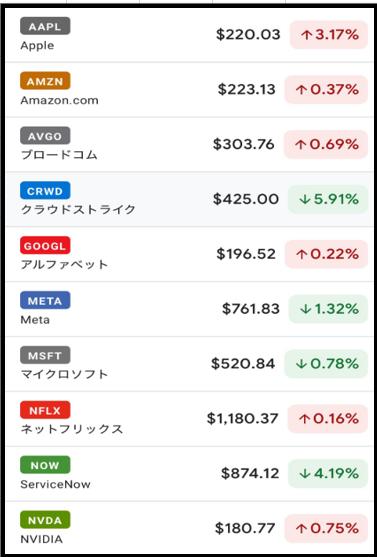The width and height of the screenshot is (377, 557).
Task: Select the blue META ticker badge
Action: pos(45,301)
